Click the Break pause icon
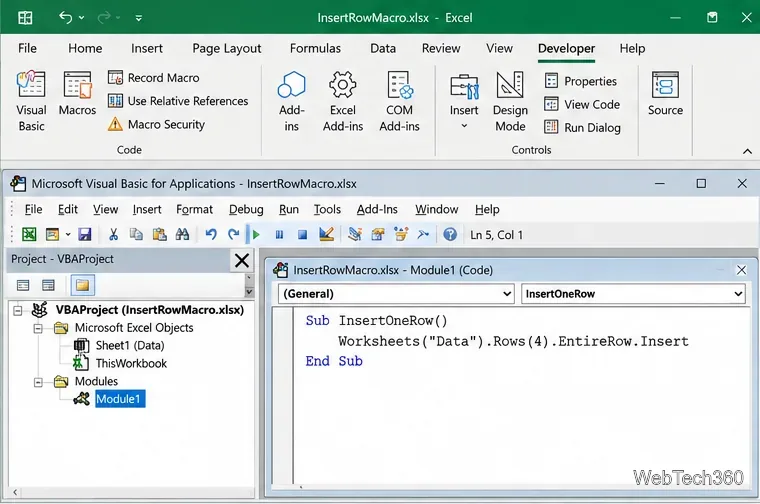 tap(279, 235)
